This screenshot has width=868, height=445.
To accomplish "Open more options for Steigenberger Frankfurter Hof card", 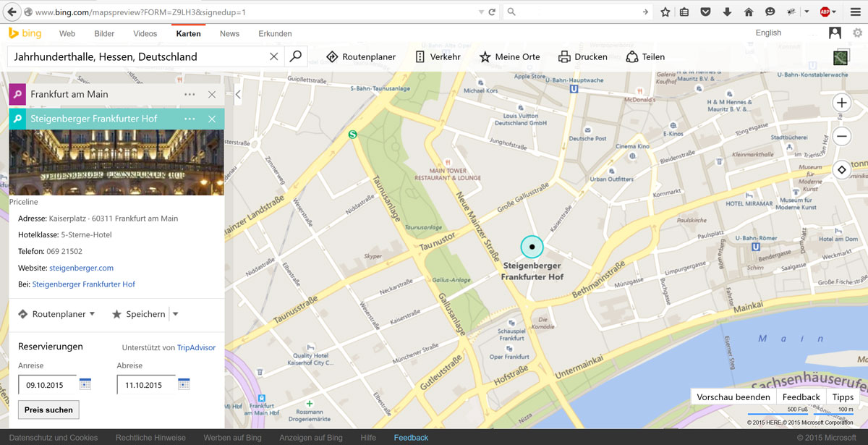I will (x=190, y=119).
